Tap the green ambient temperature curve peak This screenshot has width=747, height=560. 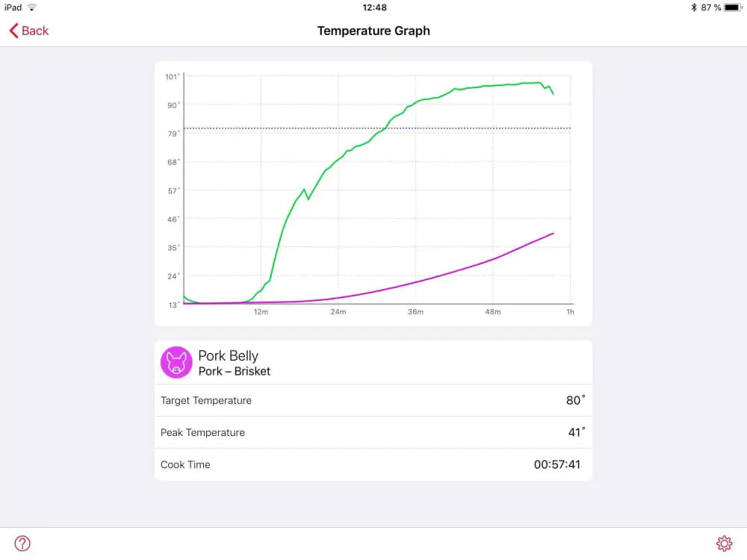[539, 83]
